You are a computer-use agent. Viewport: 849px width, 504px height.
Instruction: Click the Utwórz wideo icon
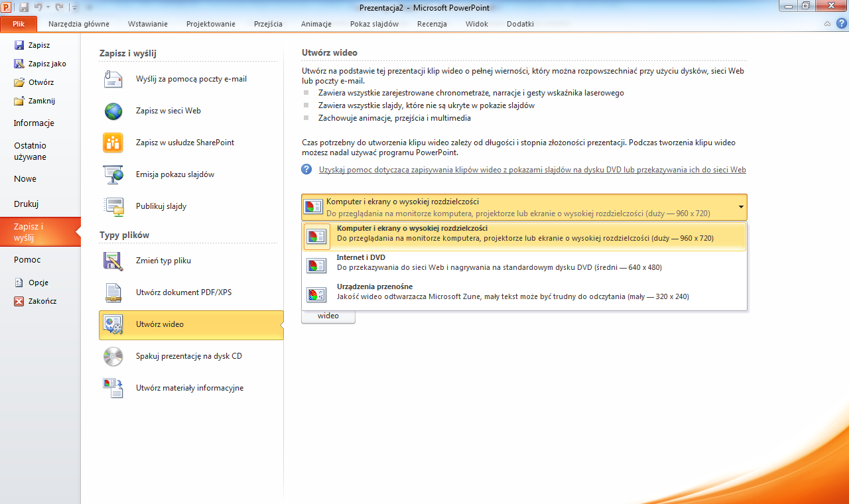(113, 324)
